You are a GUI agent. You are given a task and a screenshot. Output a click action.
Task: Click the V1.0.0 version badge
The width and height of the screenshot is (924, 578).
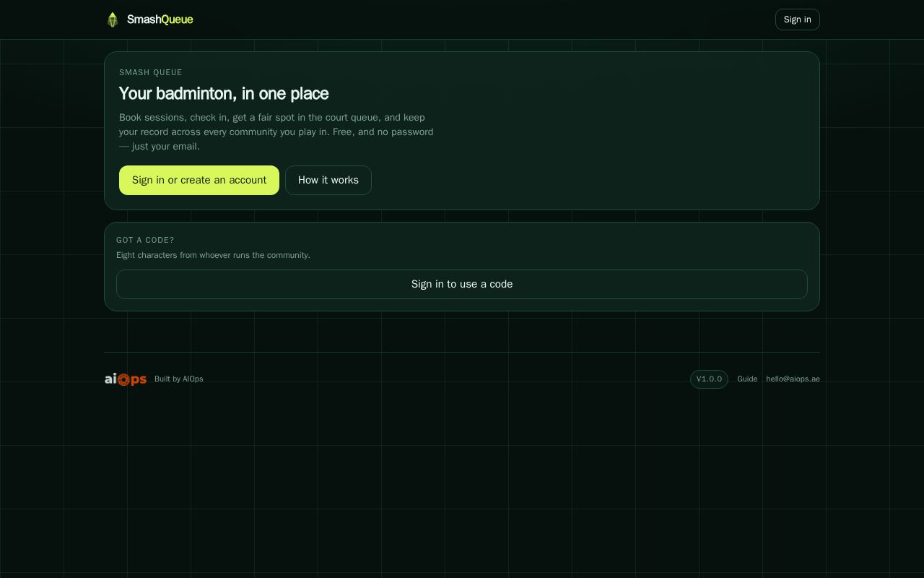(x=709, y=379)
